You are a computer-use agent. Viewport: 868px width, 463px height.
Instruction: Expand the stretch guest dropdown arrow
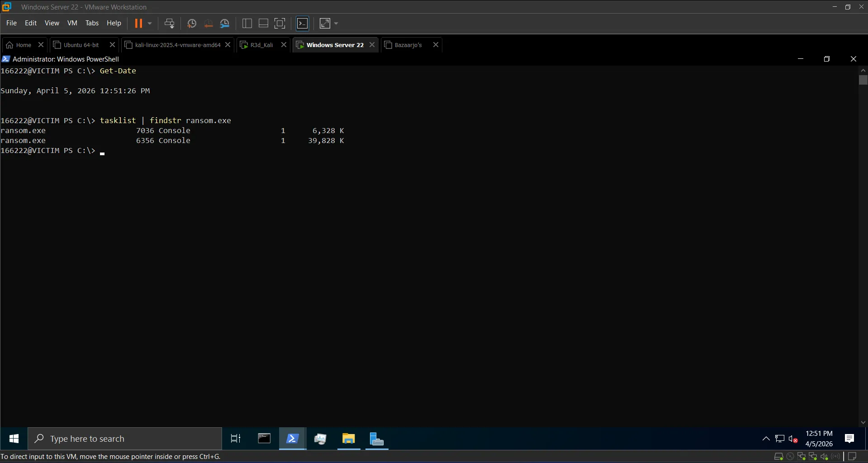(336, 24)
